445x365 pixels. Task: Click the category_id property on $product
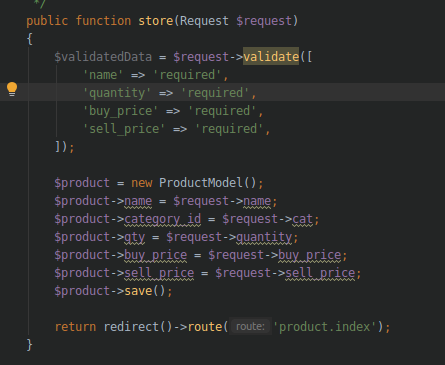[163, 219]
